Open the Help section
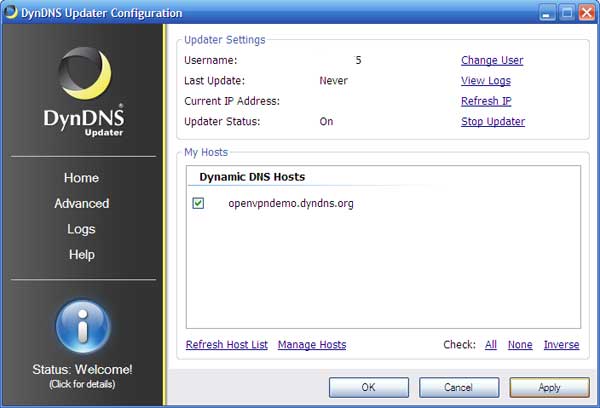 pos(82,255)
